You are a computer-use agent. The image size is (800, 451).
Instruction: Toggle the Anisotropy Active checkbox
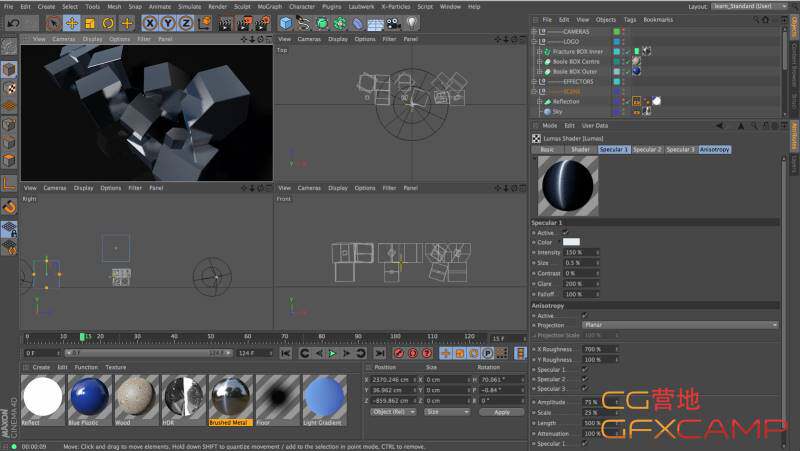point(585,315)
